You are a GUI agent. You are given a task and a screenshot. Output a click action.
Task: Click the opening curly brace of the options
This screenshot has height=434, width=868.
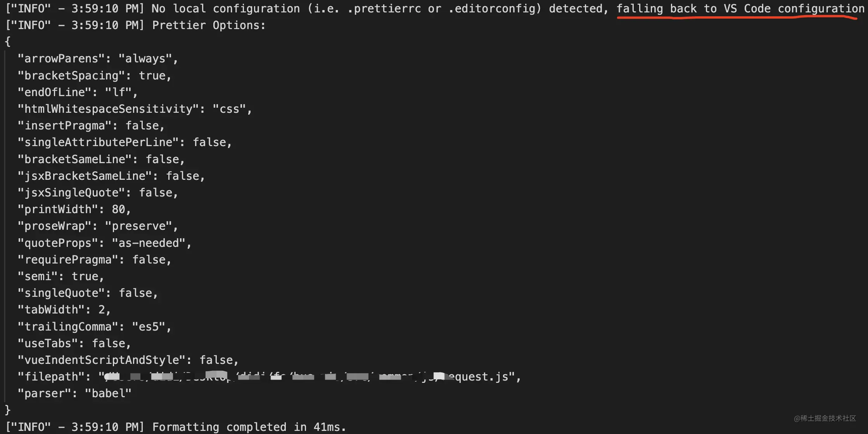pyautogui.click(x=8, y=41)
